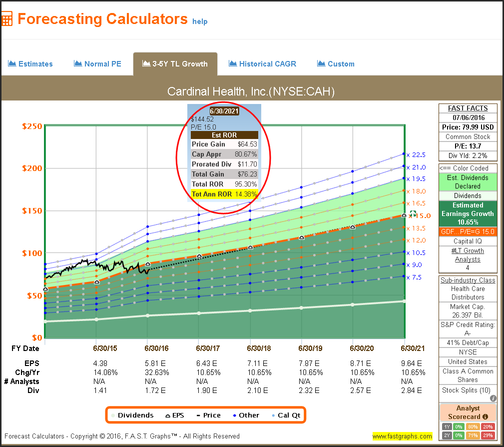Click the orange GDF P/E=G 15.0 color swatch

[468, 231]
